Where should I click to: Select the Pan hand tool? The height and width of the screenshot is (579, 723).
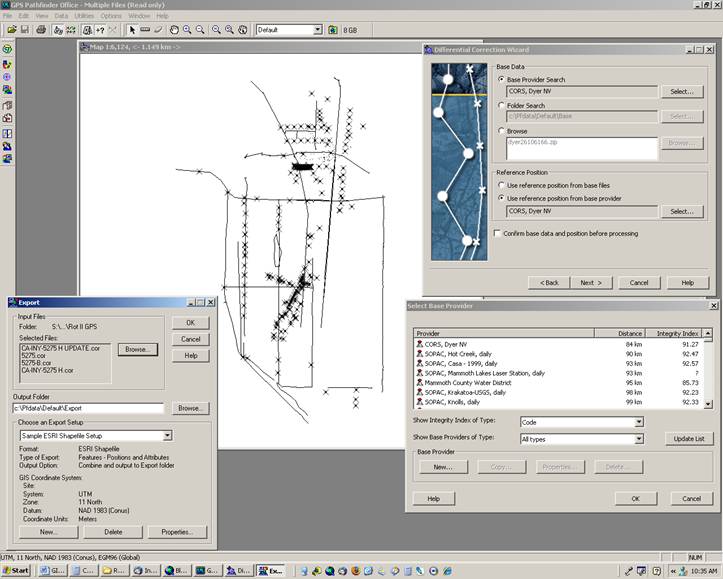[174, 30]
